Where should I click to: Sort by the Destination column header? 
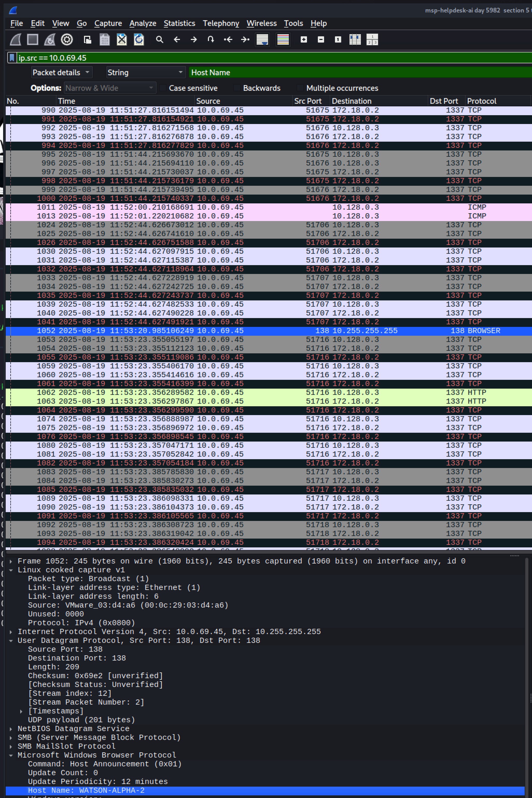379,101
